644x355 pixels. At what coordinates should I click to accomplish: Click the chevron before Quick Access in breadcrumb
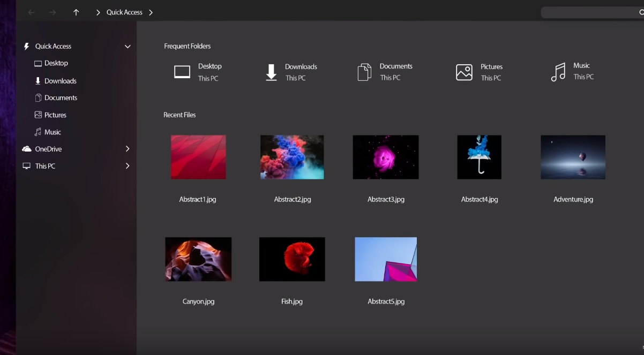click(x=98, y=12)
